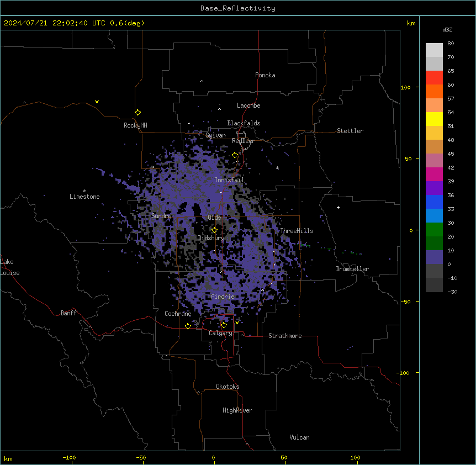Click the RedDeer city label
476x465 pixels.
coord(243,141)
